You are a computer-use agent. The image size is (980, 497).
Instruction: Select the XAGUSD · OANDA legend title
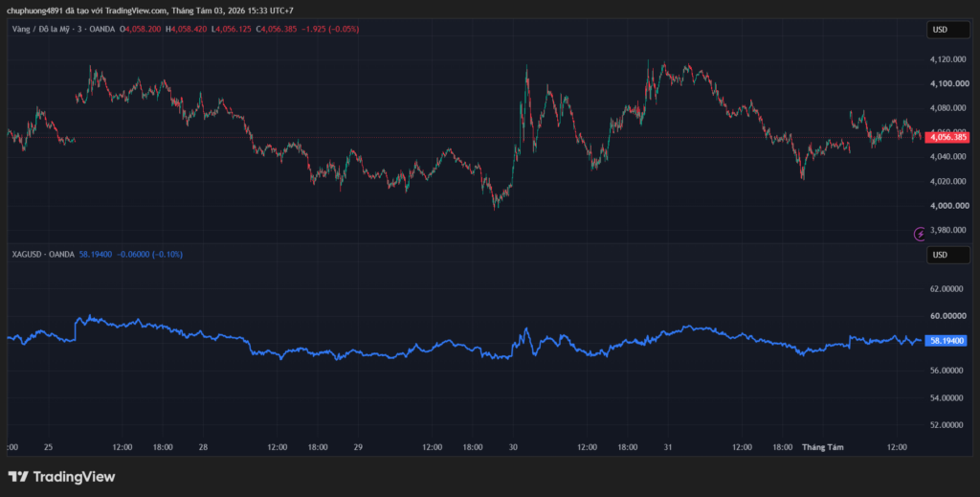click(x=43, y=255)
